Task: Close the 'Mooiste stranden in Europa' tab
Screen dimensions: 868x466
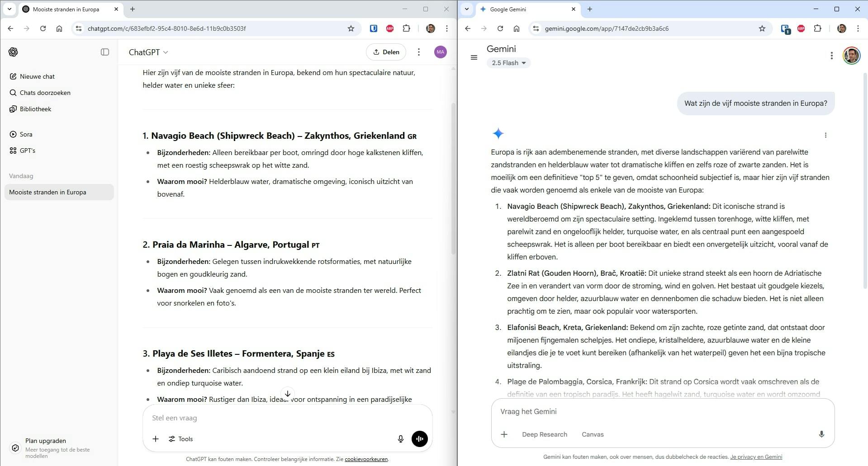Action: point(116,9)
